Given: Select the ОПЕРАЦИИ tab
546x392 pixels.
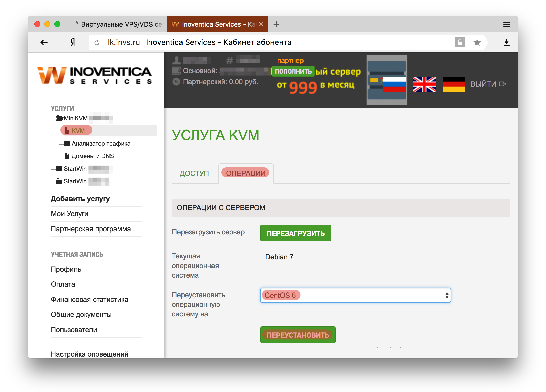Looking at the screenshot, I should [246, 173].
